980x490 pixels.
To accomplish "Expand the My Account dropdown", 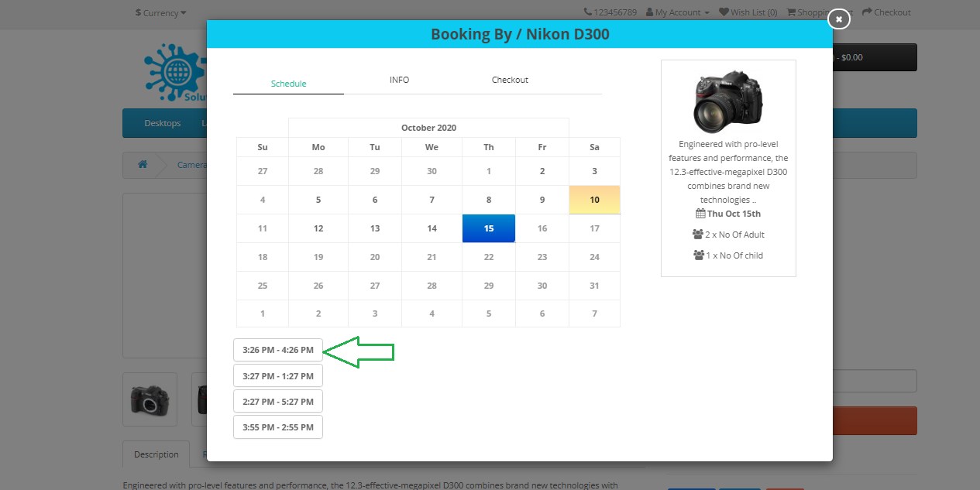I will tap(677, 12).
